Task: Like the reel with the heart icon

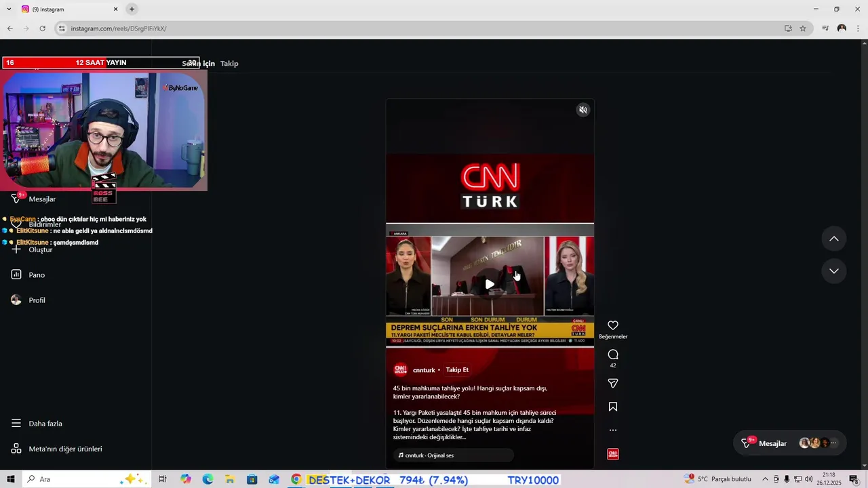Action: point(613,325)
